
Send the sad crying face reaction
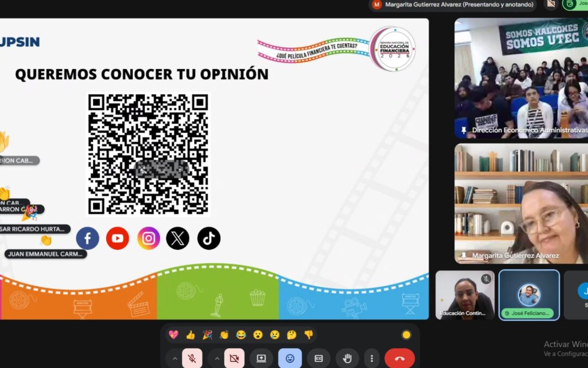click(x=275, y=335)
